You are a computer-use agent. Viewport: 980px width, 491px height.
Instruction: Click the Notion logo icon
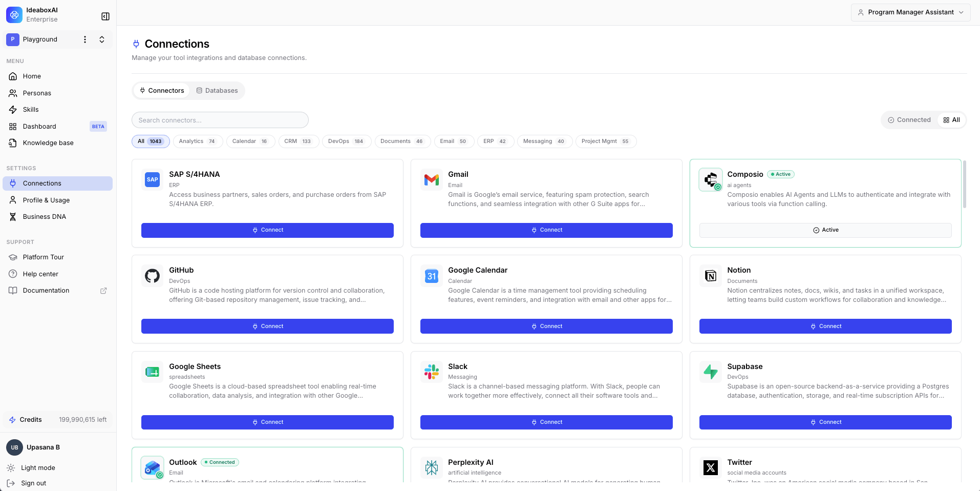tap(711, 276)
